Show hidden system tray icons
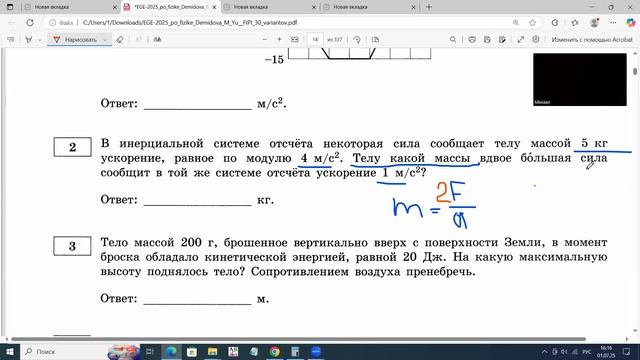The width and height of the screenshot is (640, 360). point(544,351)
